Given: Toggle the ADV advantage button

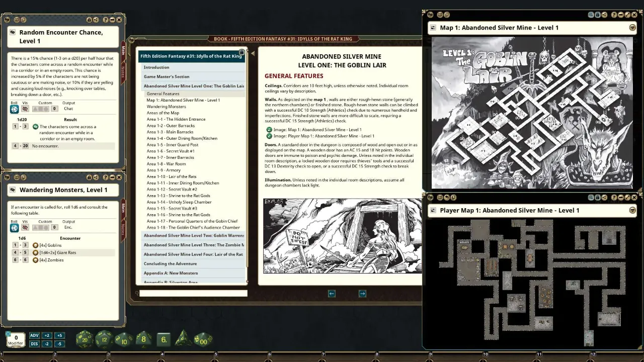Looking at the screenshot, I should pos(34,335).
